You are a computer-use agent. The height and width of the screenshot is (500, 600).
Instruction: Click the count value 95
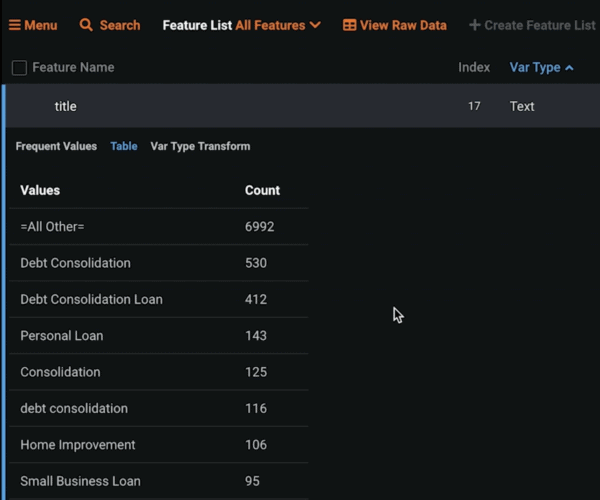click(x=252, y=481)
